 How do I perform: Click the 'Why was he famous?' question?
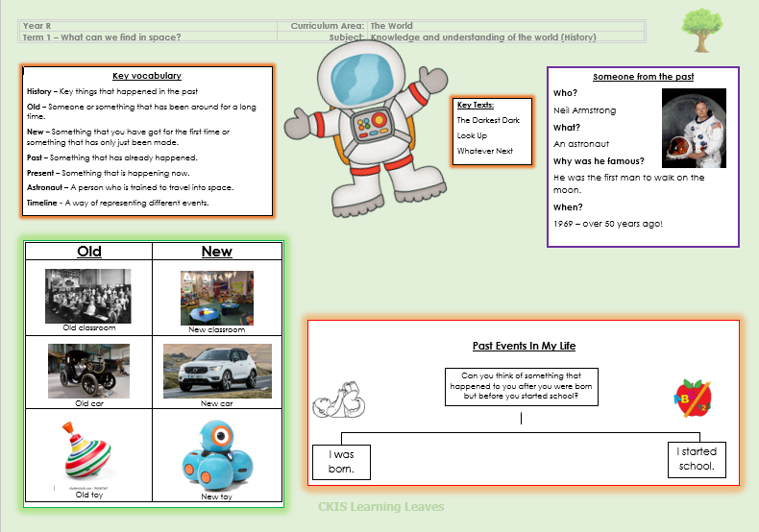599,160
